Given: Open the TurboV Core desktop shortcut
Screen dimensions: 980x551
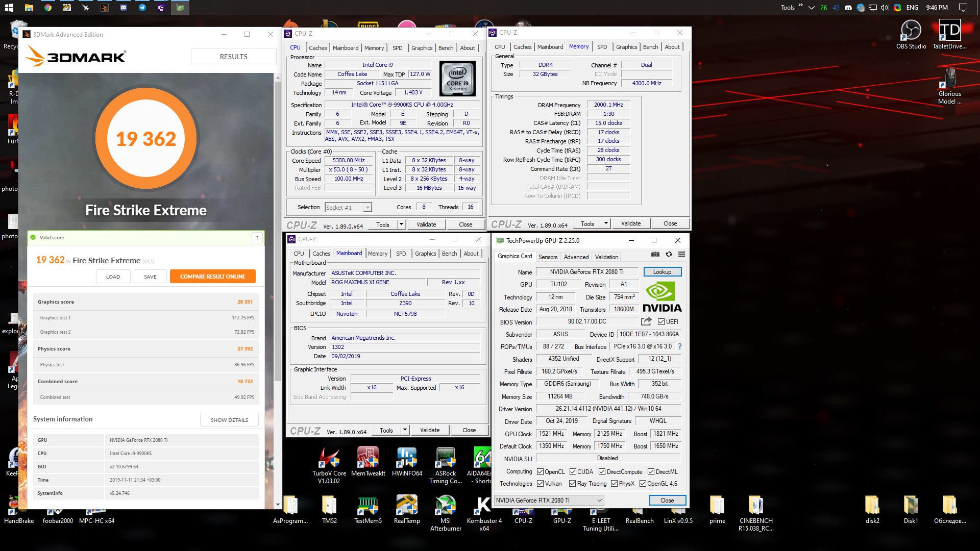Looking at the screenshot, I should click(329, 465).
